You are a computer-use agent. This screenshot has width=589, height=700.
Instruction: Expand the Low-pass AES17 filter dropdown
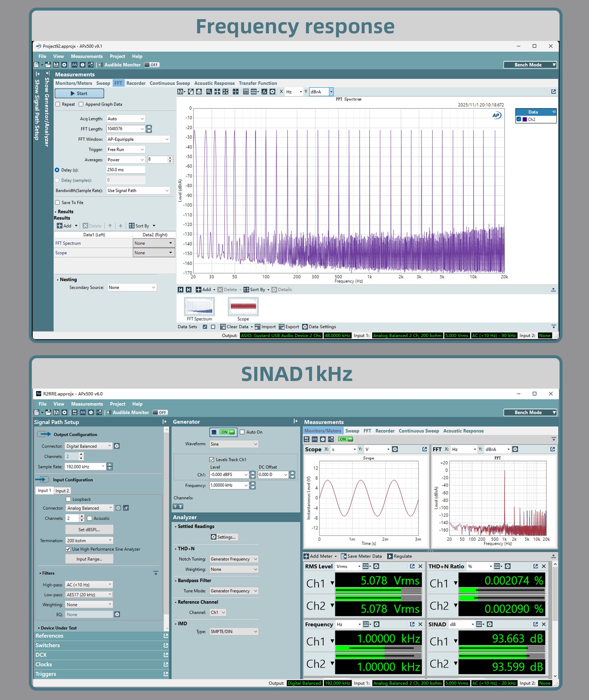tap(89, 595)
